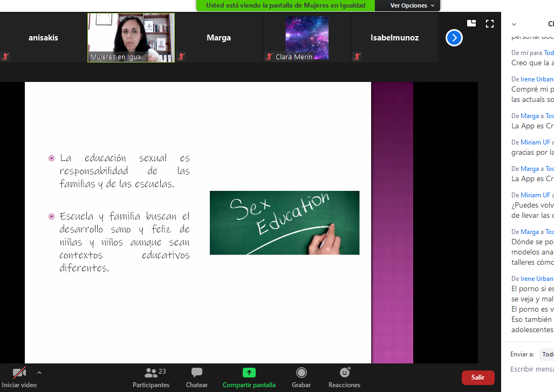The height and width of the screenshot is (392, 554).
Task: Show next participants with the blue arrow
Action: pyautogui.click(x=454, y=38)
